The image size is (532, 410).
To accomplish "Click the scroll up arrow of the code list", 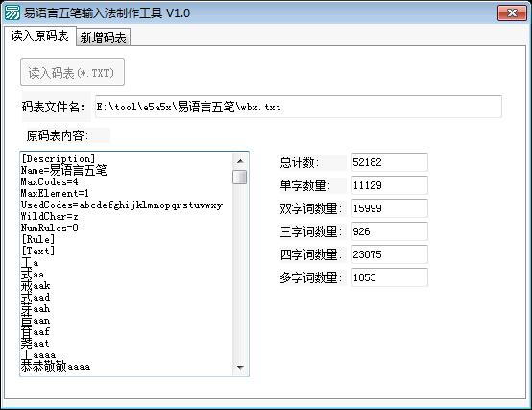I will (x=240, y=161).
